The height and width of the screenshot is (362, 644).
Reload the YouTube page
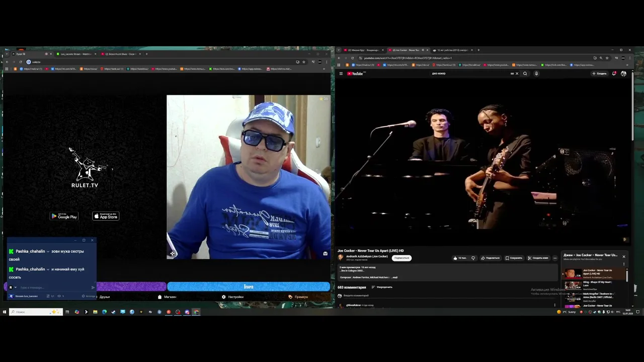pyautogui.click(x=352, y=58)
